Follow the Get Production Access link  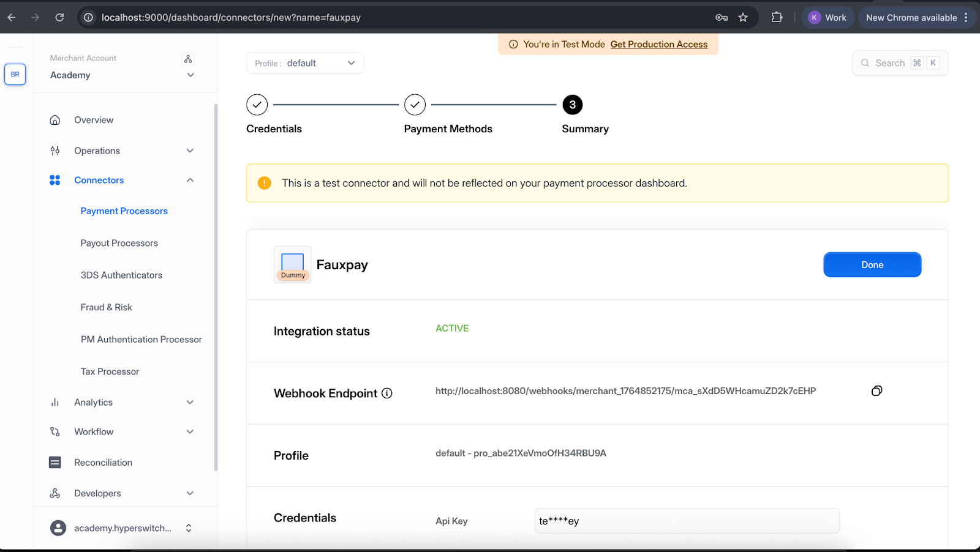[658, 44]
